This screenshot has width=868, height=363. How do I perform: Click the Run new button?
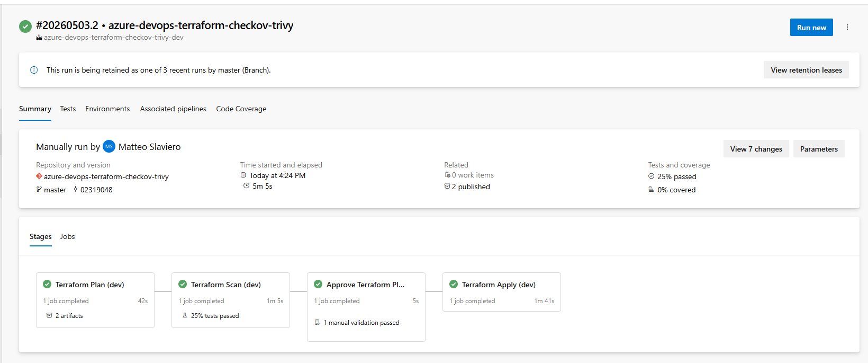pos(811,28)
